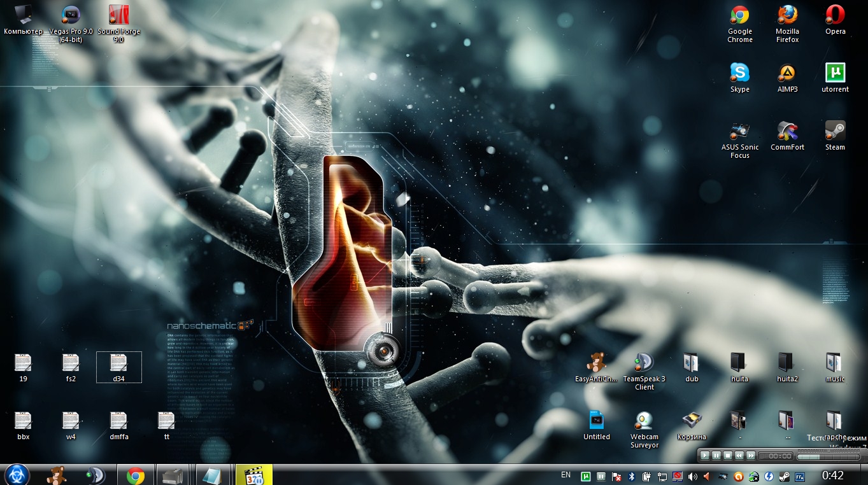Click the blue lightning bolt tray icon
The height and width of the screenshot is (485, 868).
coord(769,475)
